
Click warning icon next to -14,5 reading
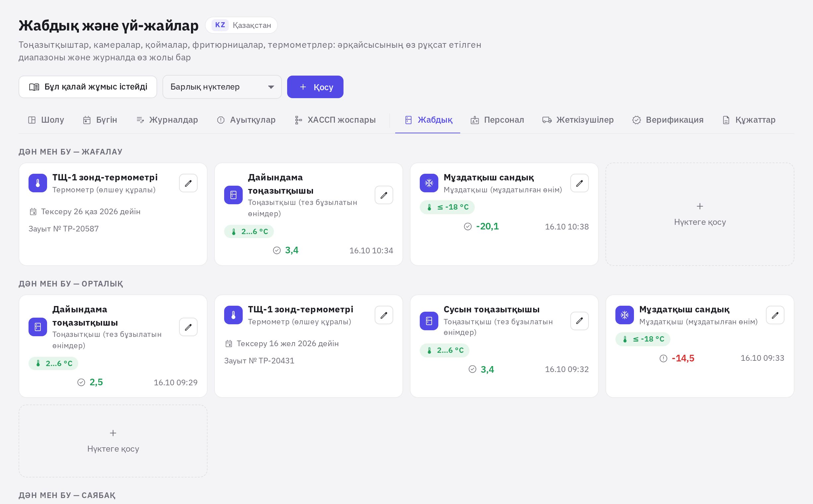pyautogui.click(x=663, y=358)
